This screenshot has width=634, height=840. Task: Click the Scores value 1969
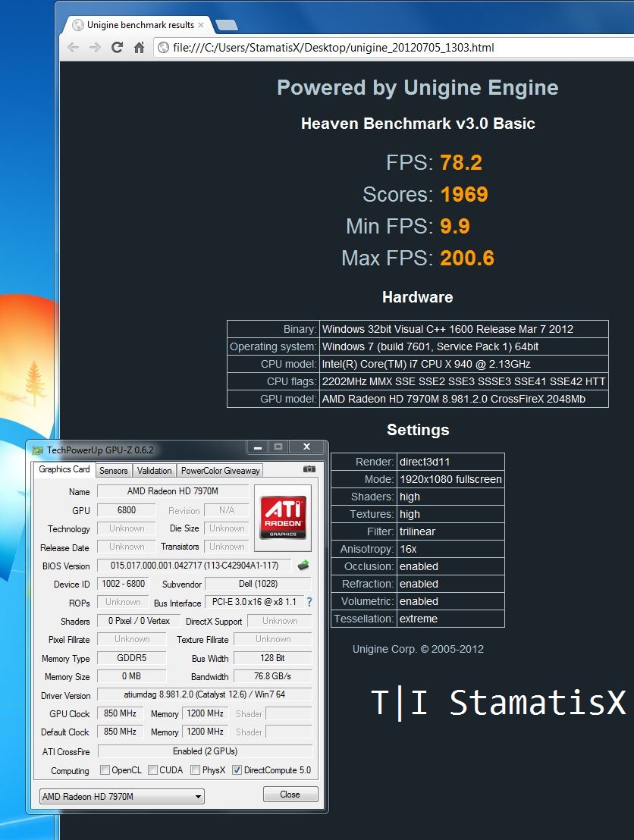(x=464, y=195)
